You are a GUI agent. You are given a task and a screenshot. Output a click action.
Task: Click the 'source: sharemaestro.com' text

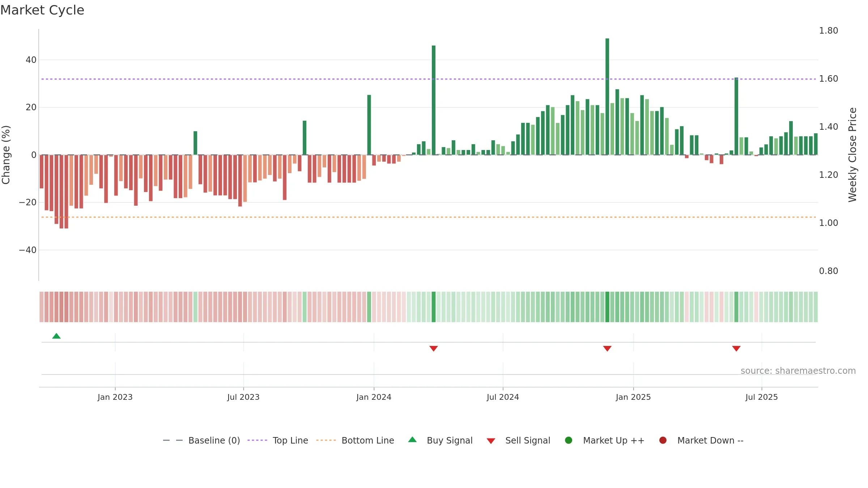[798, 371]
